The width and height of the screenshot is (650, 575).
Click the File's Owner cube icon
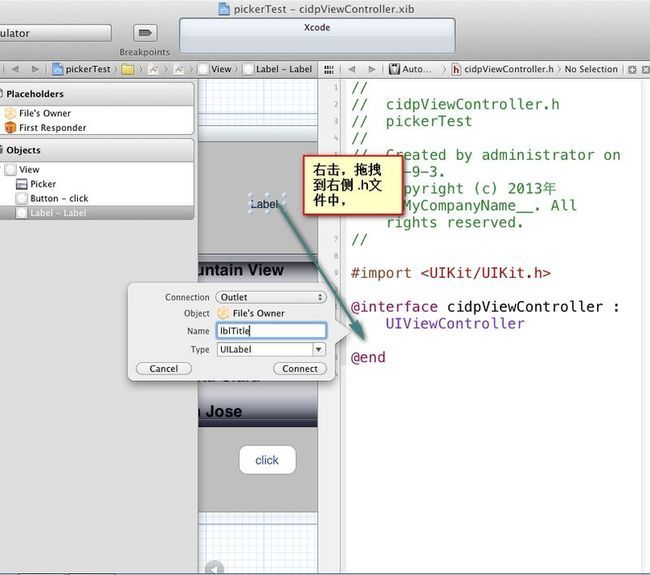click(x=10, y=113)
